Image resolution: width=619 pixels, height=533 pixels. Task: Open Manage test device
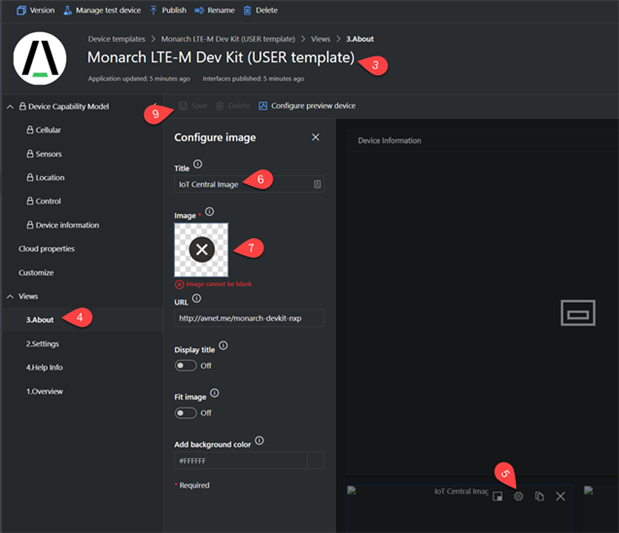tap(102, 10)
